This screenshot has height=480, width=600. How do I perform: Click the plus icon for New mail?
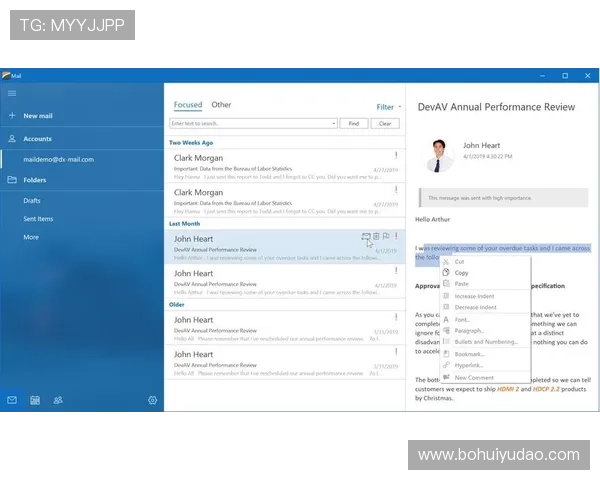point(12,116)
